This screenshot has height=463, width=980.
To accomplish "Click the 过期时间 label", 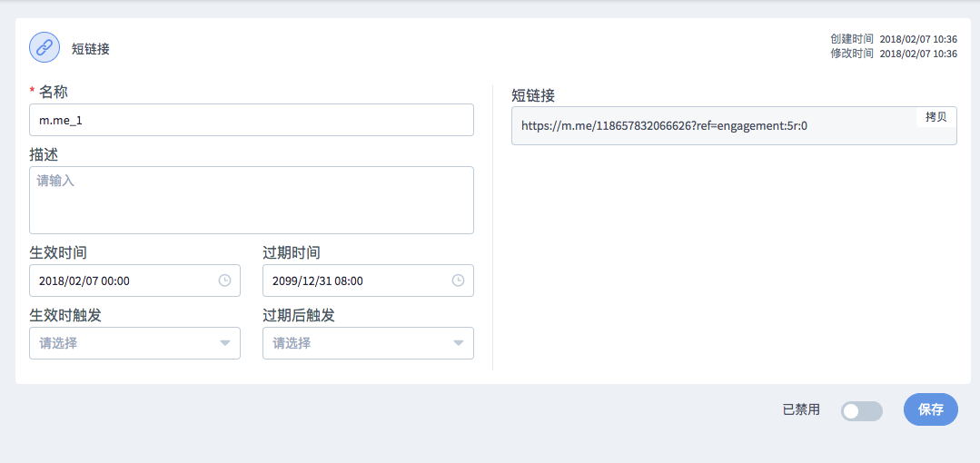I will click(x=292, y=252).
